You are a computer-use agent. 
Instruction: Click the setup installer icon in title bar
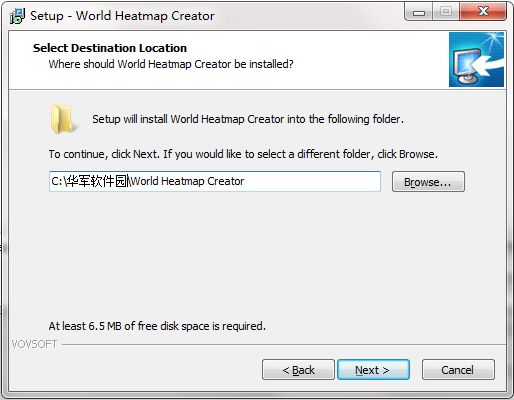[17, 16]
